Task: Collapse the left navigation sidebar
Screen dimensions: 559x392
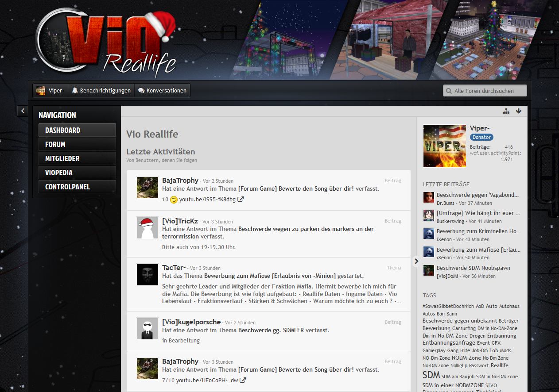Action: [x=23, y=111]
